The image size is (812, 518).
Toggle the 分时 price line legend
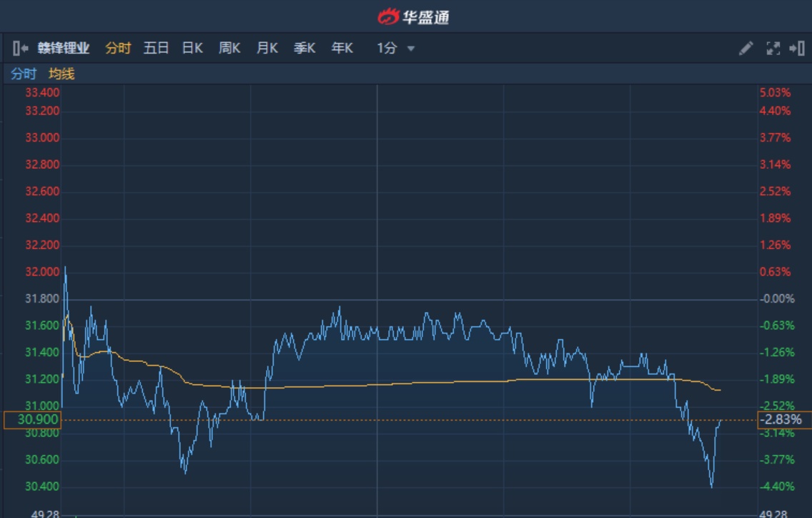24,74
